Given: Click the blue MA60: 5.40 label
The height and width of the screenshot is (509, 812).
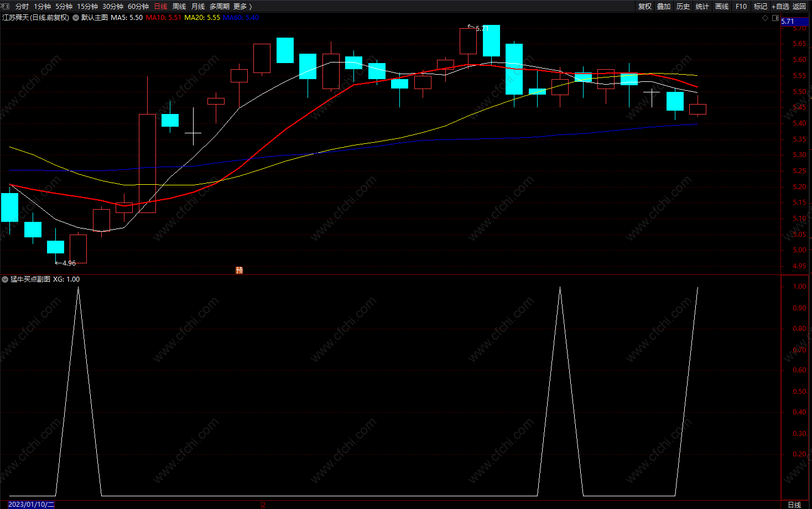Looking at the screenshot, I should (241, 18).
